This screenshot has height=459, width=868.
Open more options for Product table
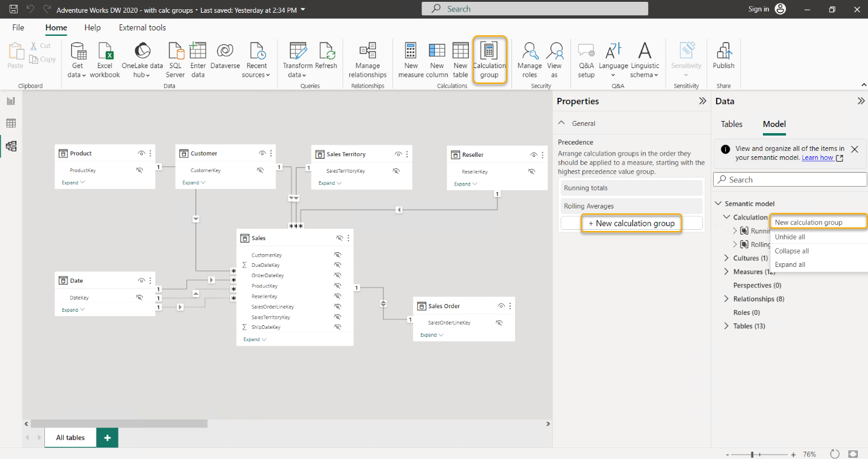151,153
